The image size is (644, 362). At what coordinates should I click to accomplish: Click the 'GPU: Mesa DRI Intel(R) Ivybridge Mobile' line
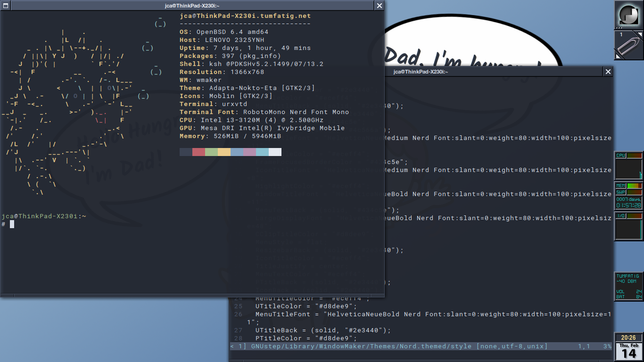[262, 128]
